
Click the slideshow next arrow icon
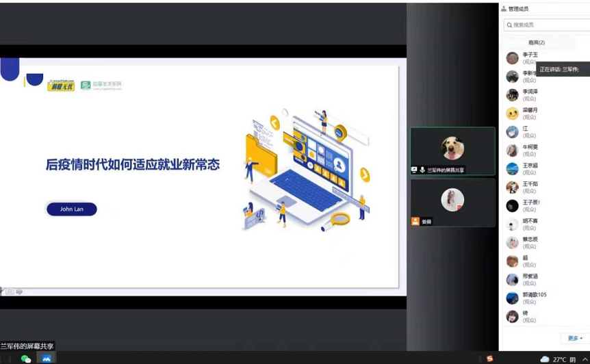[19, 291]
